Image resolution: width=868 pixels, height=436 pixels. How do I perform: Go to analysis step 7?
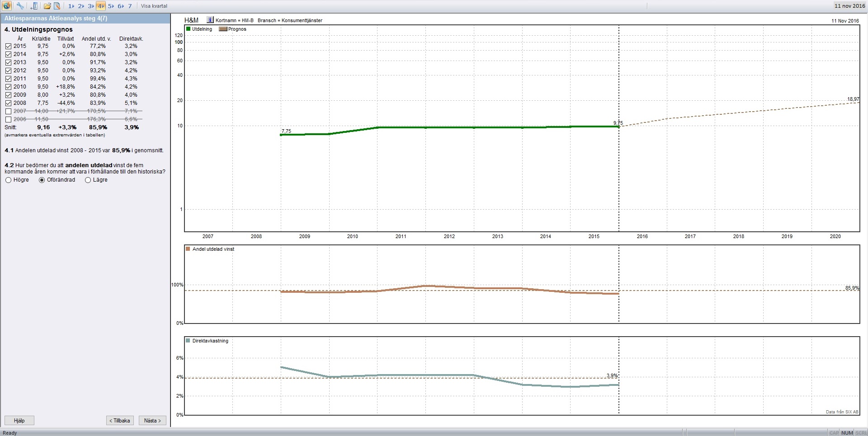(x=130, y=6)
